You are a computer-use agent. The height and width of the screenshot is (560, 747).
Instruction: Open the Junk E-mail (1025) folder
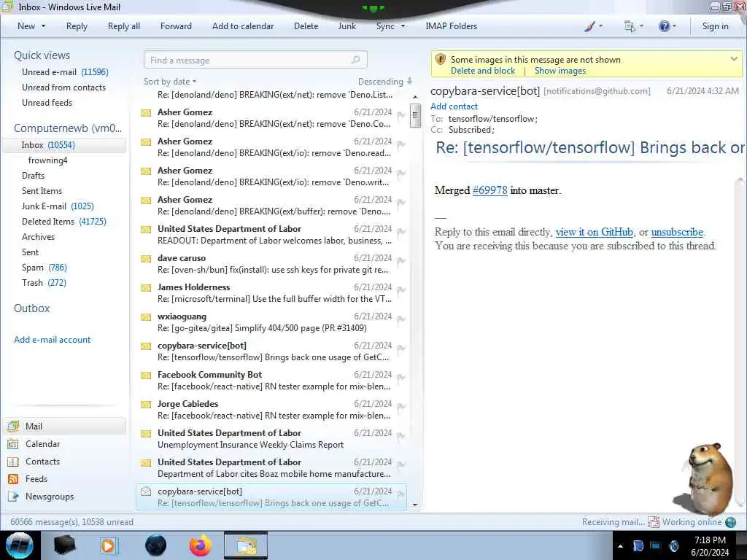(58, 206)
